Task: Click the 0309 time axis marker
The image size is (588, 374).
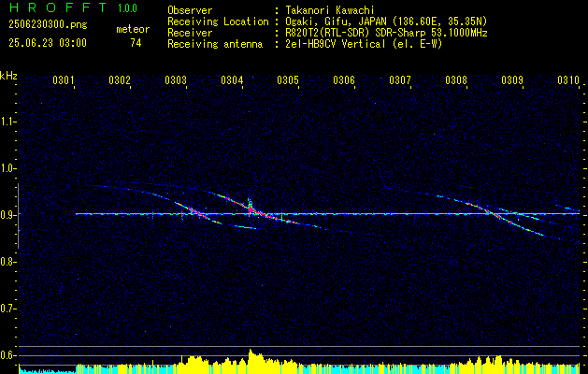Action: (512, 79)
